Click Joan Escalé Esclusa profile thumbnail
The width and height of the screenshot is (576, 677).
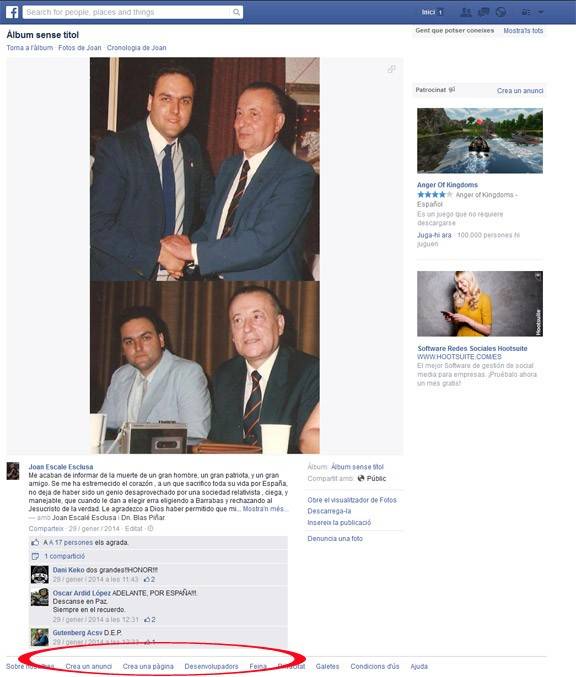click(x=13, y=471)
